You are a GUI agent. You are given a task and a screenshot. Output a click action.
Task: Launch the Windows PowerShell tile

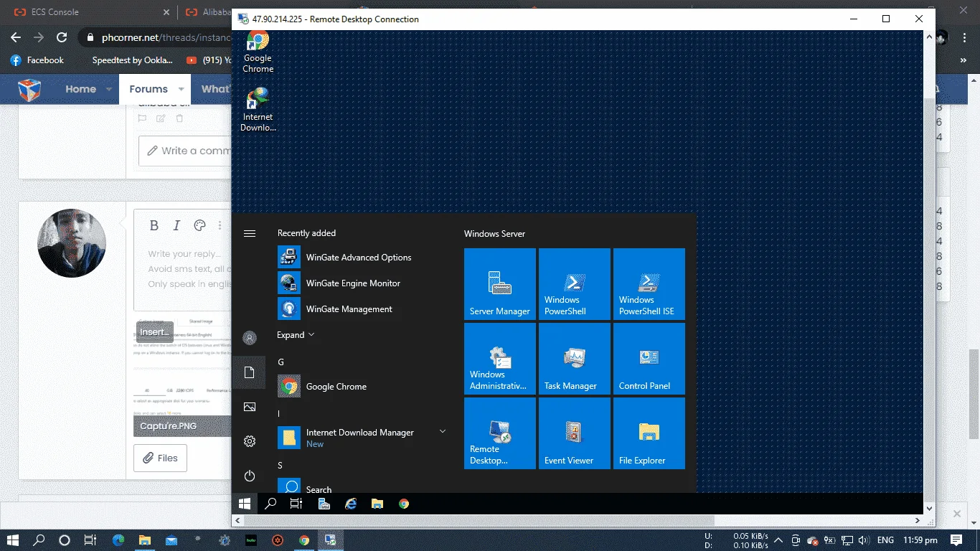pos(575,284)
